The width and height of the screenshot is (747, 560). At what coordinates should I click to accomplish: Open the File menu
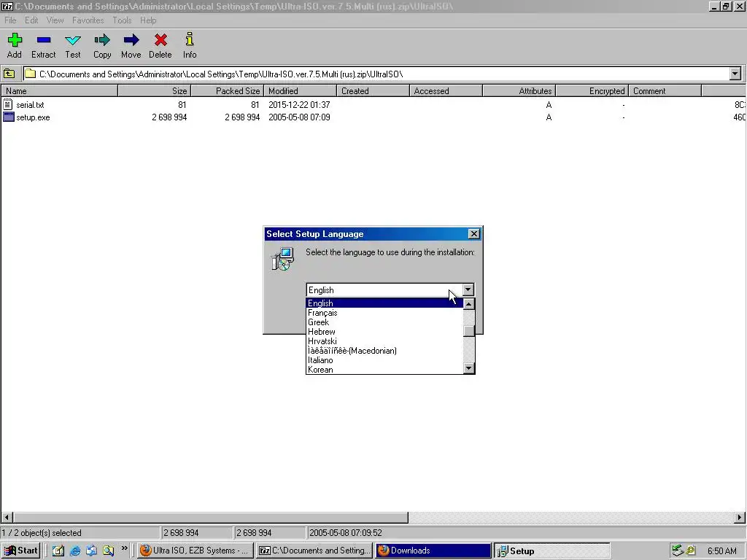tap(10, 20)
